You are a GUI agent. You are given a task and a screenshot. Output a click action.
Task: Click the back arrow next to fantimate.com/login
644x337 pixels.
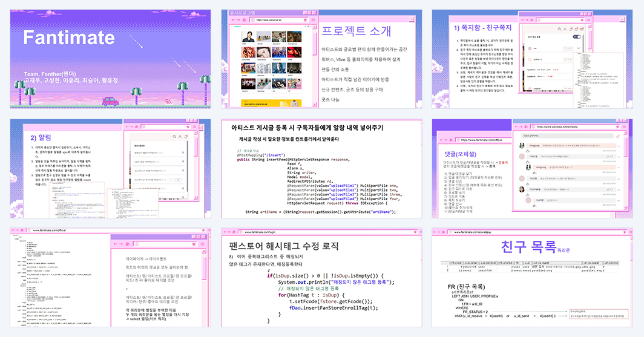pos(224,232)
